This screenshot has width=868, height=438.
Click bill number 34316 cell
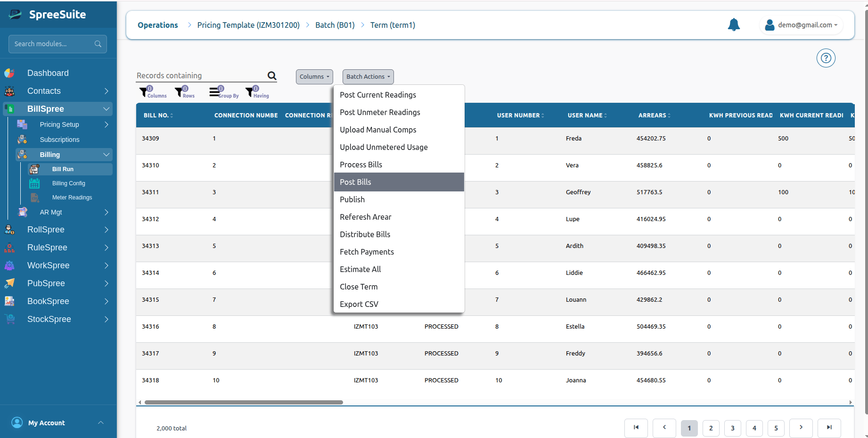point(150,326)
